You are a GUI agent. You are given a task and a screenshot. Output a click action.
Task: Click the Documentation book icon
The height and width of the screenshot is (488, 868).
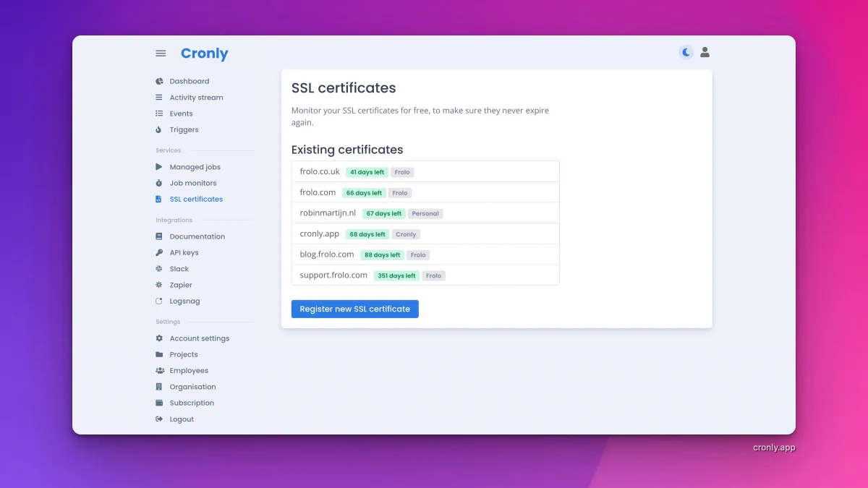tap(159, 236)
